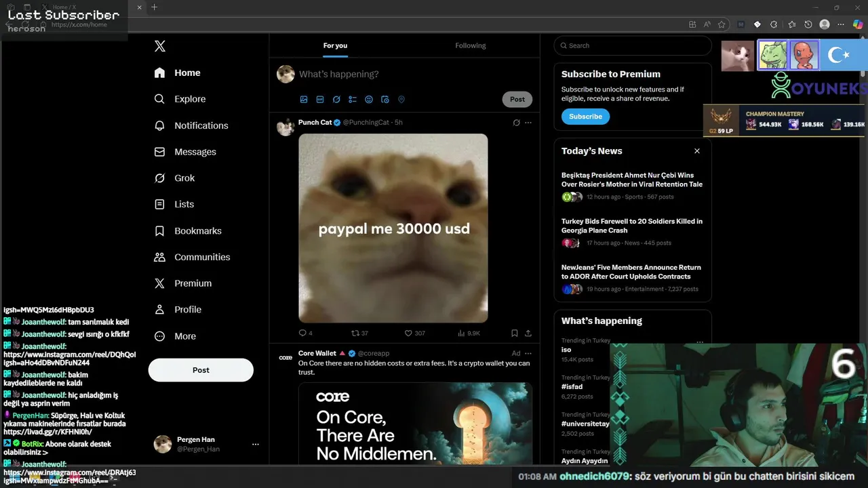868x488 pixels.
Task: Add a GIF using the composer GIF icon
Action: click(x=320, y=100)
